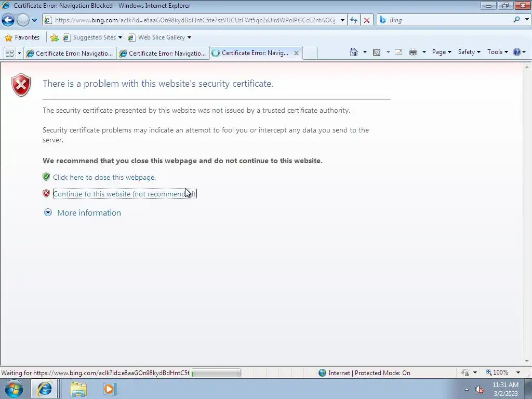Open the Safety menu

coord(469,52)
